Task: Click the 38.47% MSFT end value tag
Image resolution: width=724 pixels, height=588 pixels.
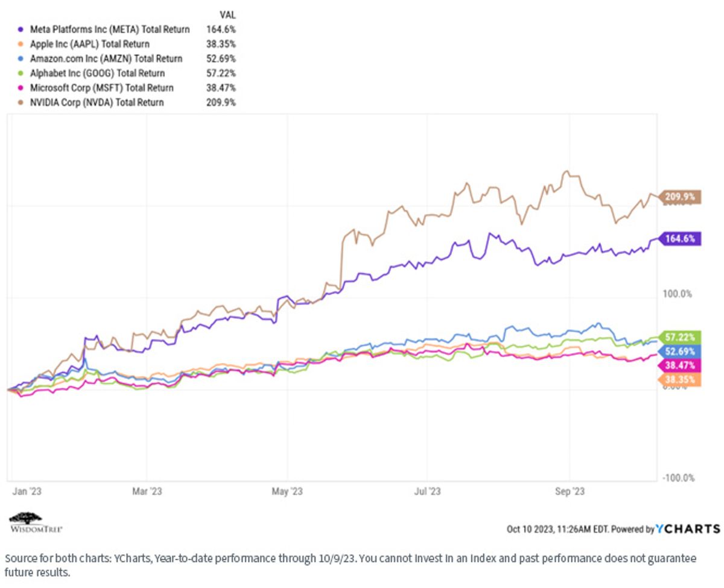Action: point(681,365)
